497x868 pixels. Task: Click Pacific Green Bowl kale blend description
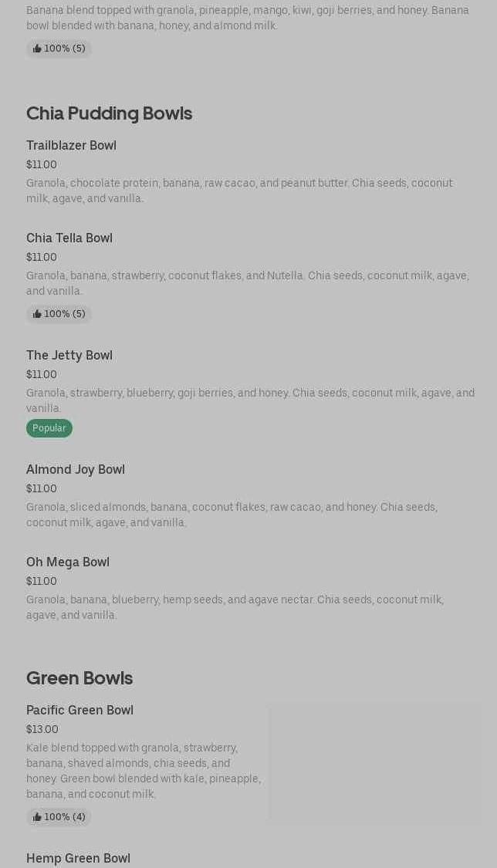coord(144,771)
